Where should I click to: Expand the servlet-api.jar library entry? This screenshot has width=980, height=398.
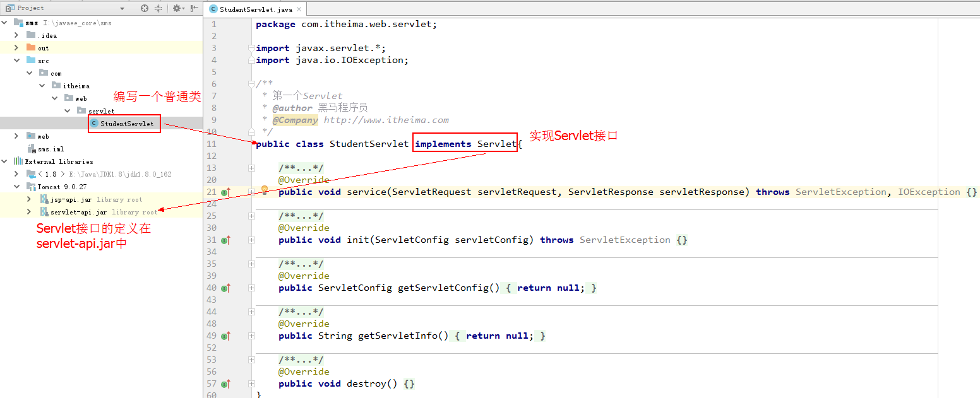(29, 212)
